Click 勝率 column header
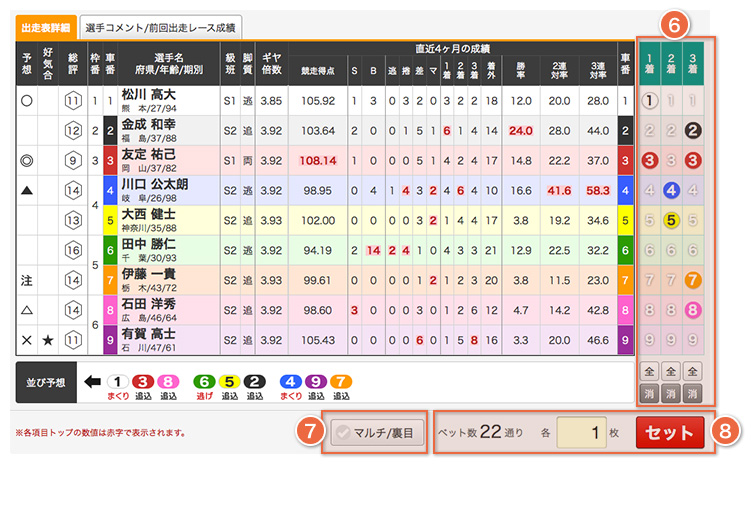Screen dimensions: 754x530 (x=521, y=71)
